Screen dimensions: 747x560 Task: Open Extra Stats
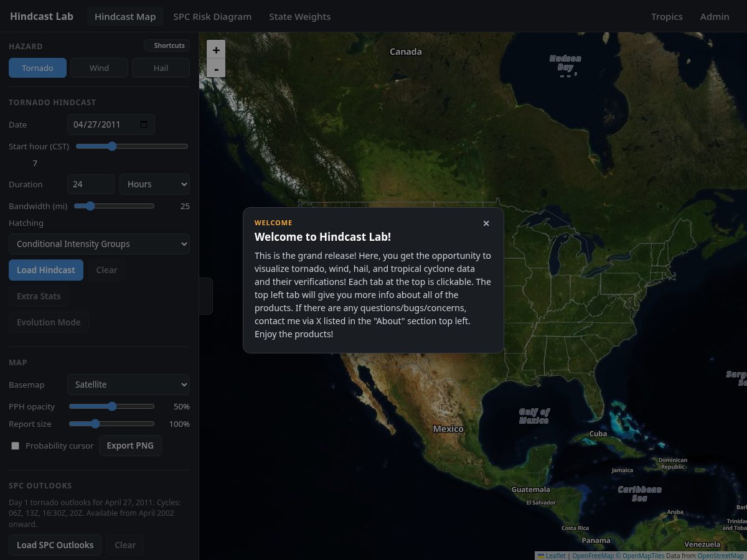(39, 296)
